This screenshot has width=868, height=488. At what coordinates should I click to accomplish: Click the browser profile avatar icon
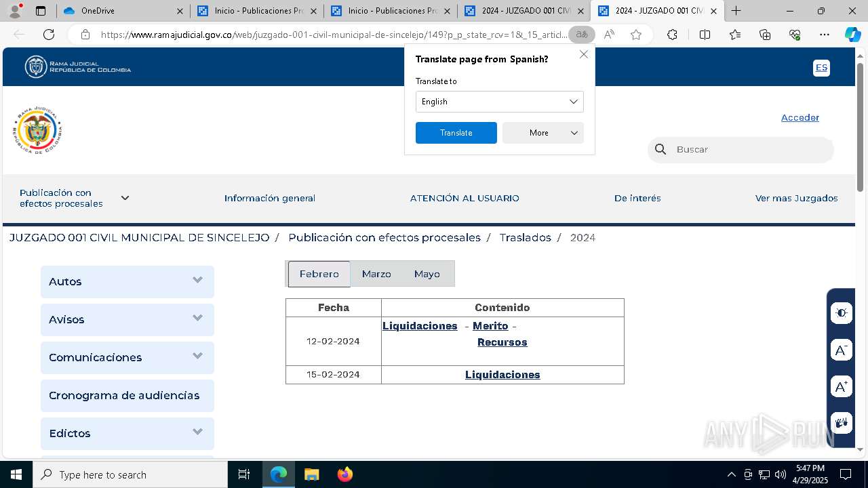click(15, 11)
